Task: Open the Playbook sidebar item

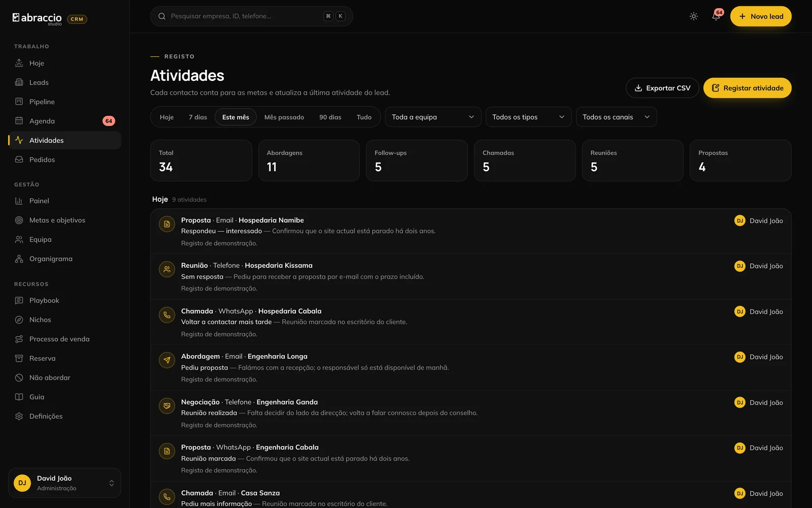Action: [x=64, y=300]
